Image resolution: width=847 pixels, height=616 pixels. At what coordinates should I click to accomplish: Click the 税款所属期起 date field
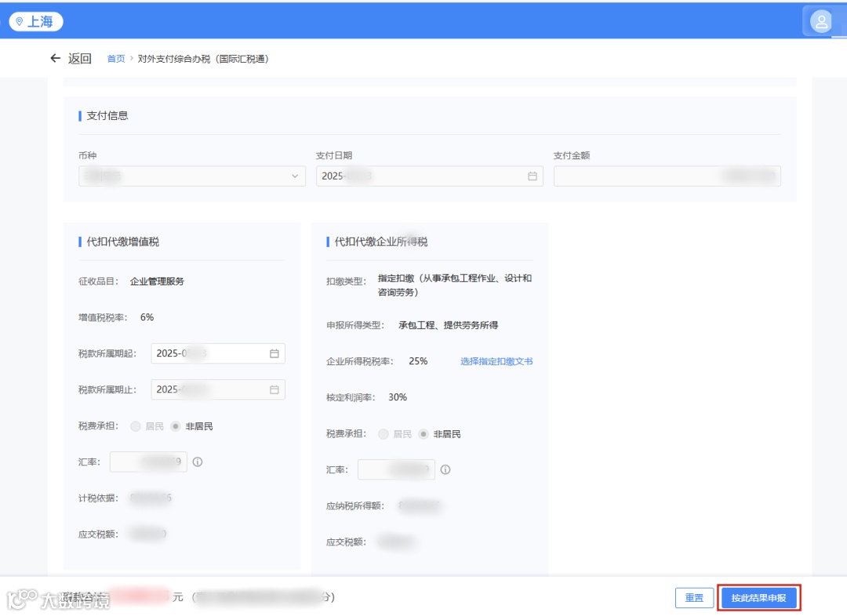[218, 353]
